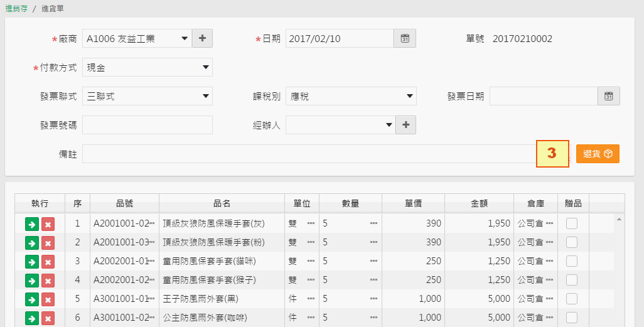This screenshot has width=644, height=327.
Task: Click the 退貨 button
Action: [598, 154]
